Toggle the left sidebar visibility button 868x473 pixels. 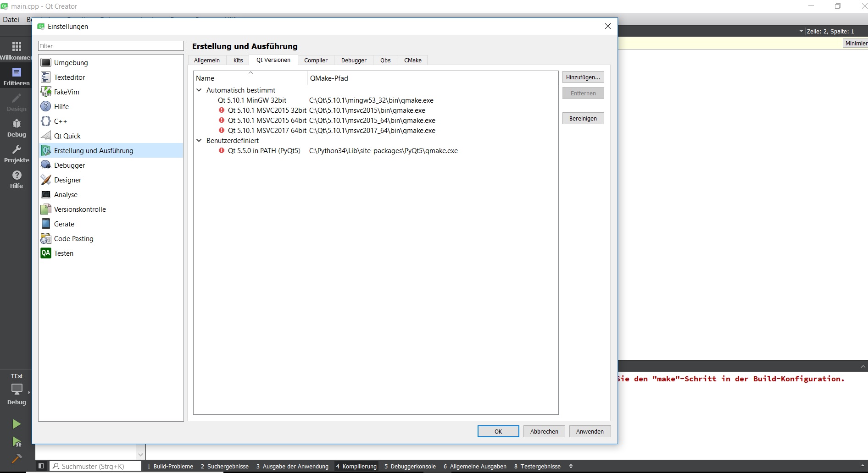41,466
